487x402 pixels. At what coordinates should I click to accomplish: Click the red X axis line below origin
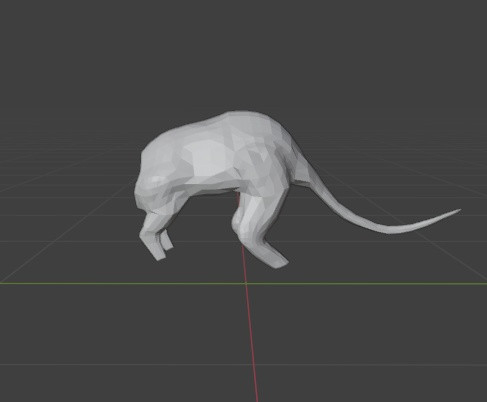point(251,340)
